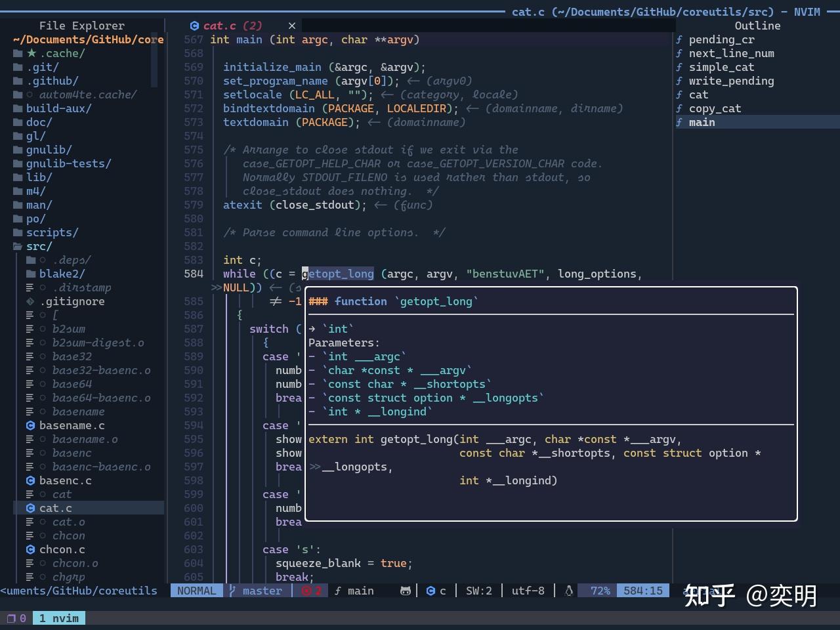
Task: Click the file explorer scrollbar thumb
Action: pos(154,60)
